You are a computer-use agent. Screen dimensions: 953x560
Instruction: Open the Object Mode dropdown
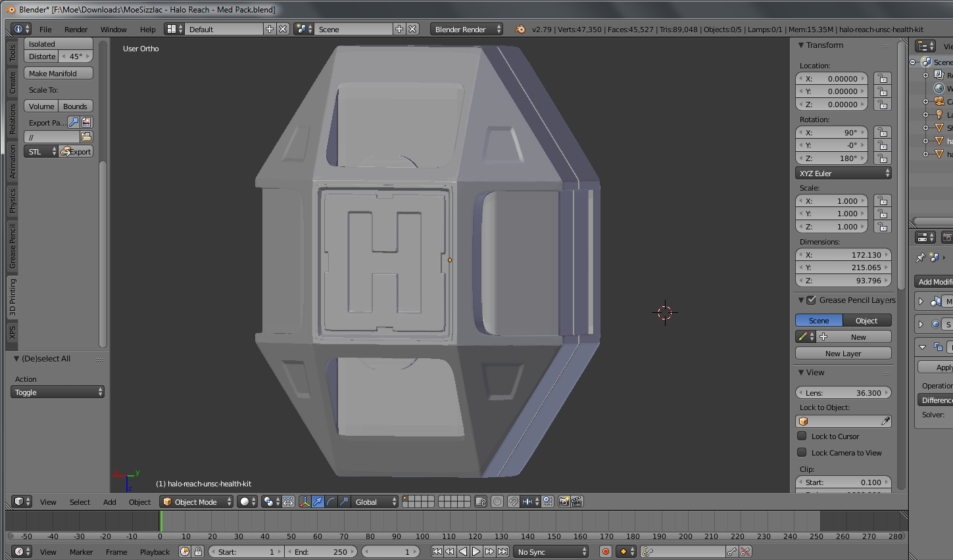click(x=197, y=502)
